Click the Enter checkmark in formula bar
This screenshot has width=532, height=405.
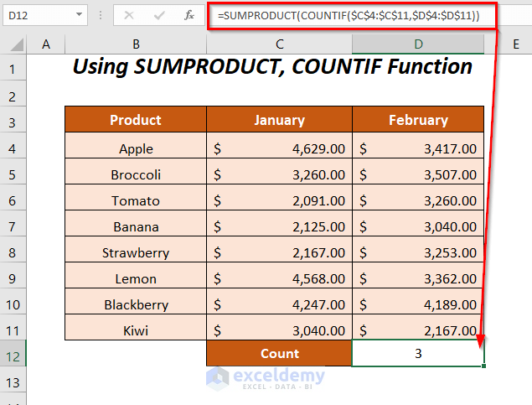pos(158,15)
